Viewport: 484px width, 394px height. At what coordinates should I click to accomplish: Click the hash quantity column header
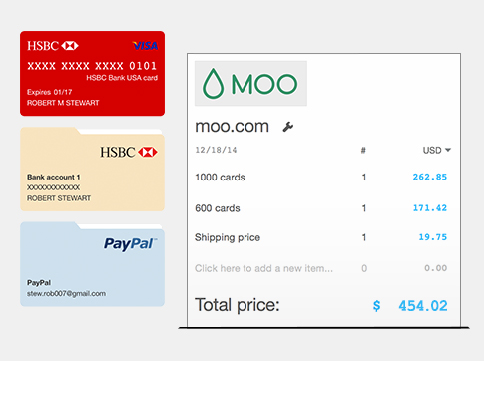point(363,150)
